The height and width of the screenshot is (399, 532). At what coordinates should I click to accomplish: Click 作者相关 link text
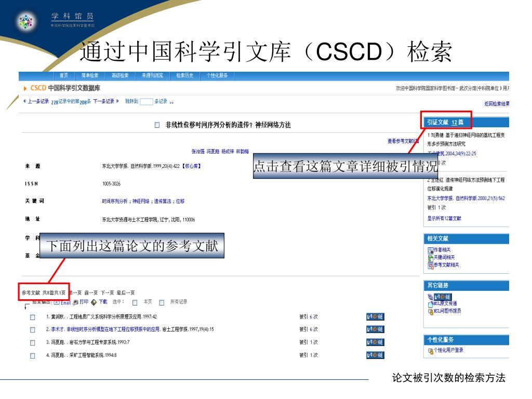442,250
